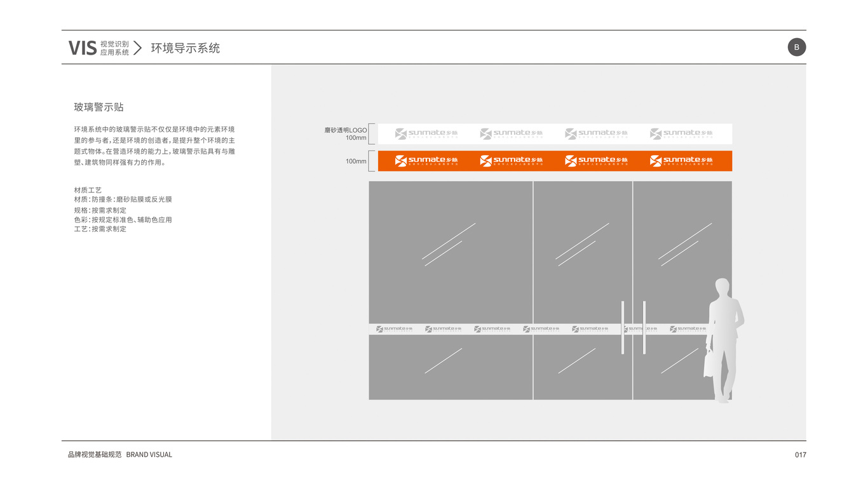The image size is (868, 488).
Task: Click the page number 017
Action: pos(801,455)
